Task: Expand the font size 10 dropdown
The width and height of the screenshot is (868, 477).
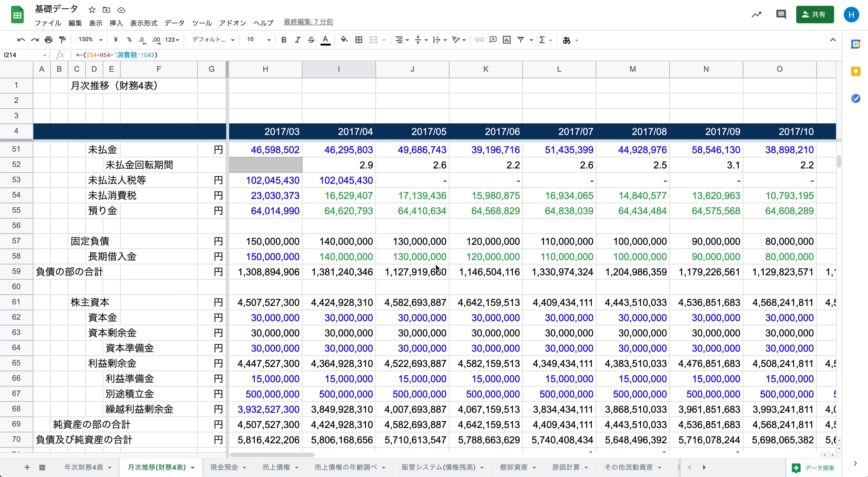Action: pos(258,40)
